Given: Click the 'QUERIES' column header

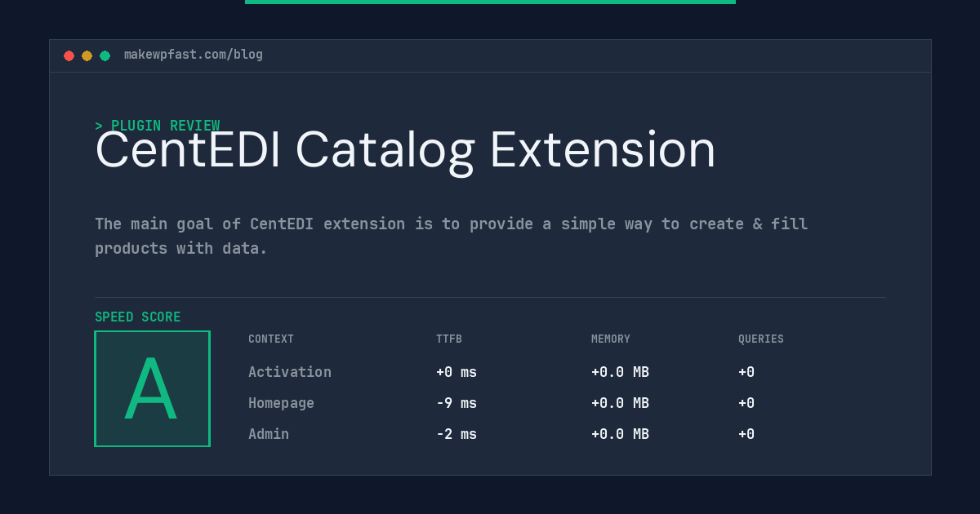Looking at the screenshot, I should coord(761,339).
